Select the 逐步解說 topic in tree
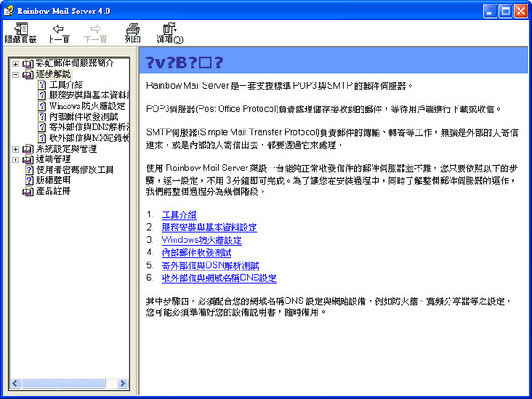Screen dimensions: 532x399 pyautogui.click(x=53, y=74)
